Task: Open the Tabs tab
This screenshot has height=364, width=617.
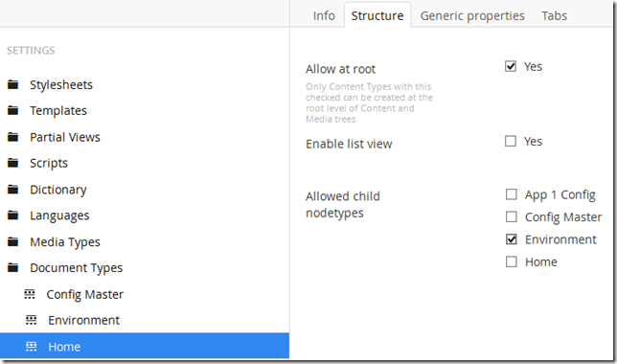Action: (554, 15)
